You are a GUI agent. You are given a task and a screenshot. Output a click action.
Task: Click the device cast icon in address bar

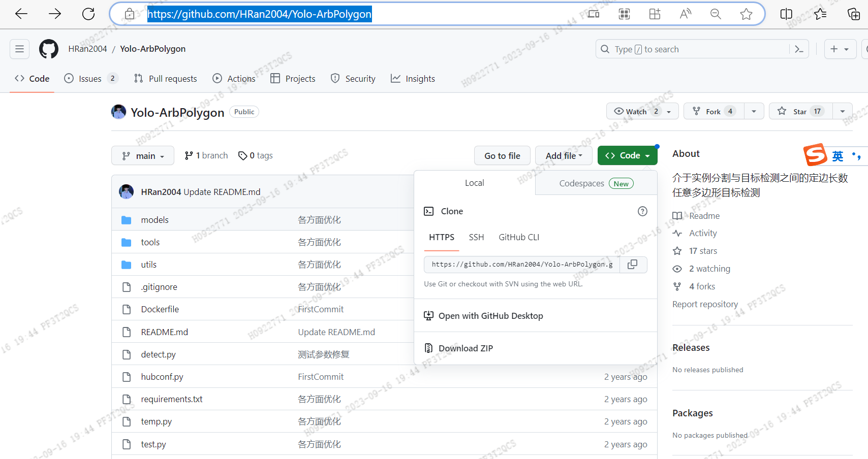tap(594, 14)
